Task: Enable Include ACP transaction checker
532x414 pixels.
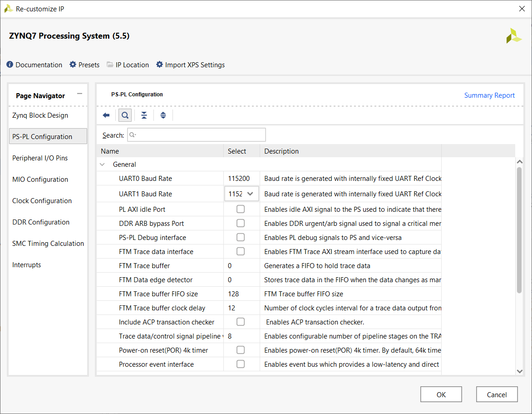Action: [x=241, y=322]
